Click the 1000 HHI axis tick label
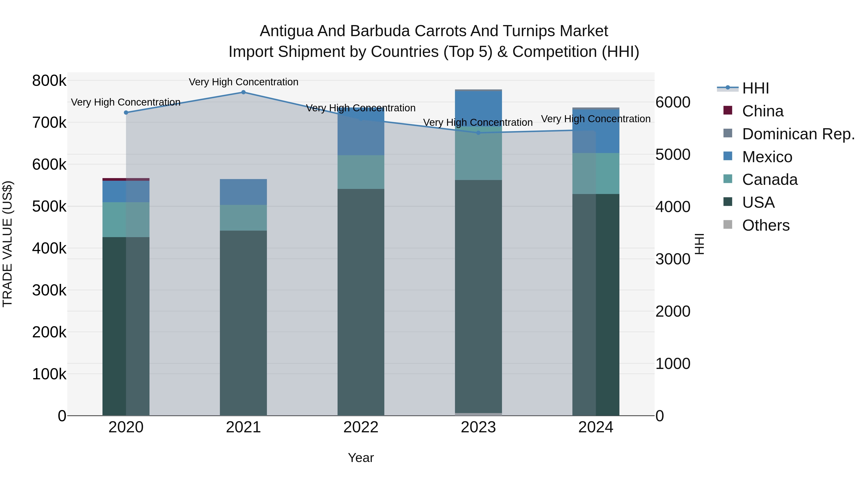Viewport: 868px width, 488px height. pos(673,364)
